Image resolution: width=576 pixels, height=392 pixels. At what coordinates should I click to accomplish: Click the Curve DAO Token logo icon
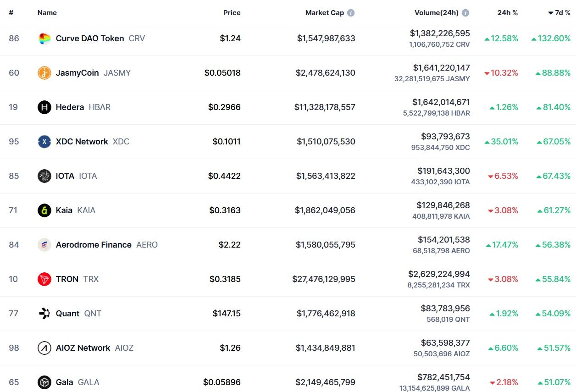pos(44,39)
